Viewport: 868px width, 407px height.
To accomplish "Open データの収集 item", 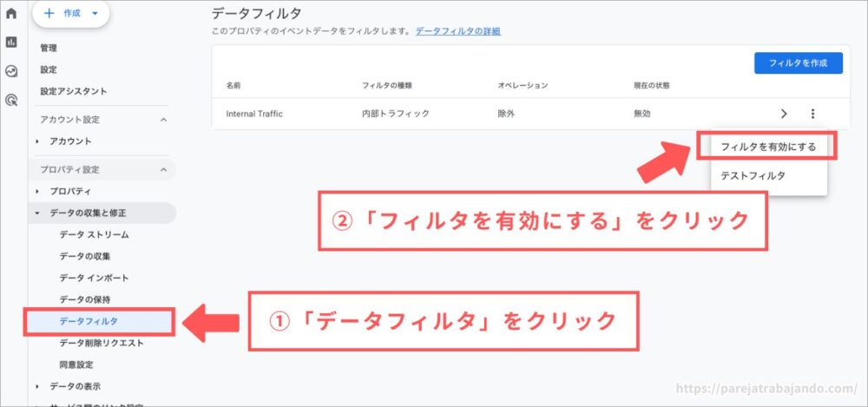I will coord(85,256).
